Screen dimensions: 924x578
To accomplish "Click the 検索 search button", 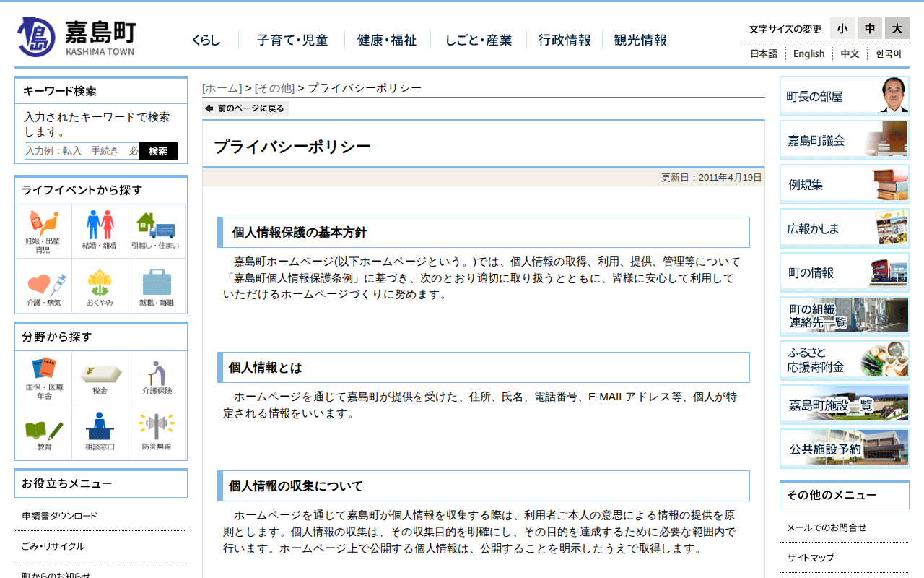I will (158, 151).
